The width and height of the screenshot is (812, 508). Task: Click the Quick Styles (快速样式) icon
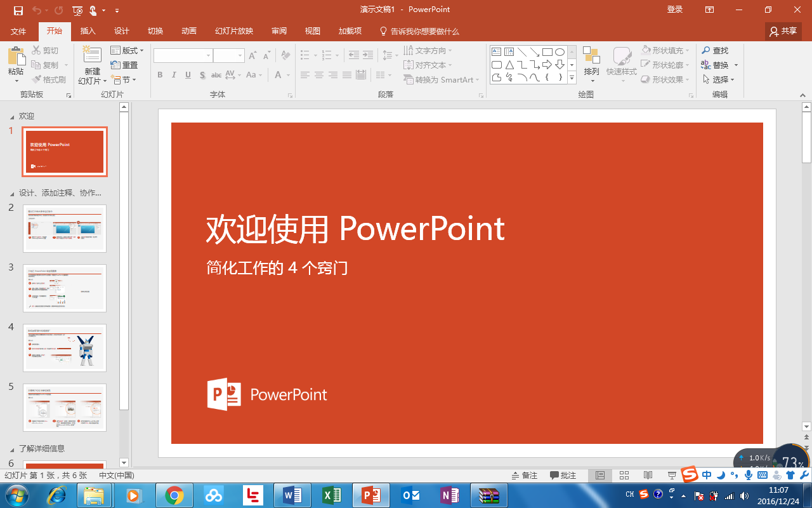click(622, 56)
